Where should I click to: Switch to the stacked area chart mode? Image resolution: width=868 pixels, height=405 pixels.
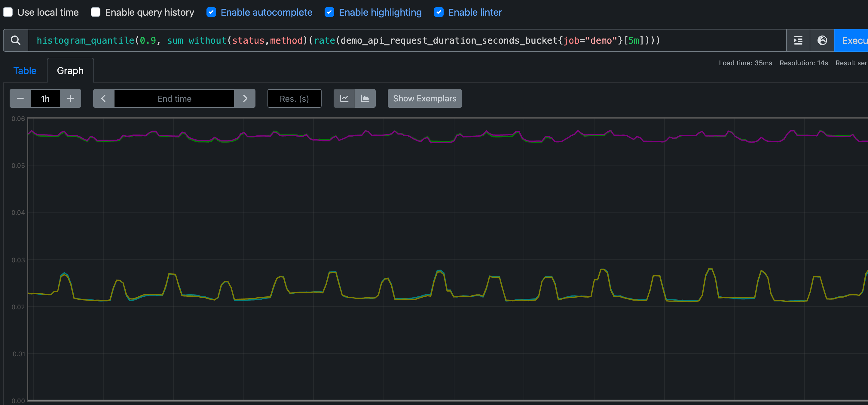(x=365, y=98)
